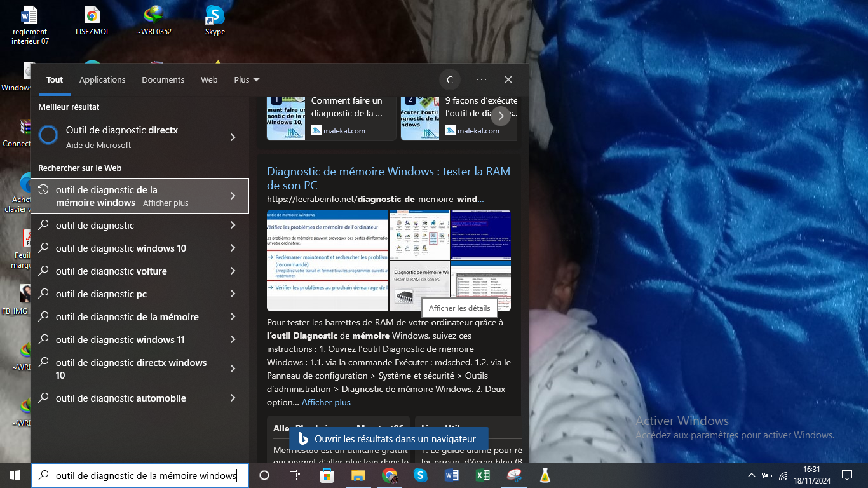Open '9 façons d'exécuter l'outil' malekal card
Screen dimensions: 868x488
click(459, 118)
